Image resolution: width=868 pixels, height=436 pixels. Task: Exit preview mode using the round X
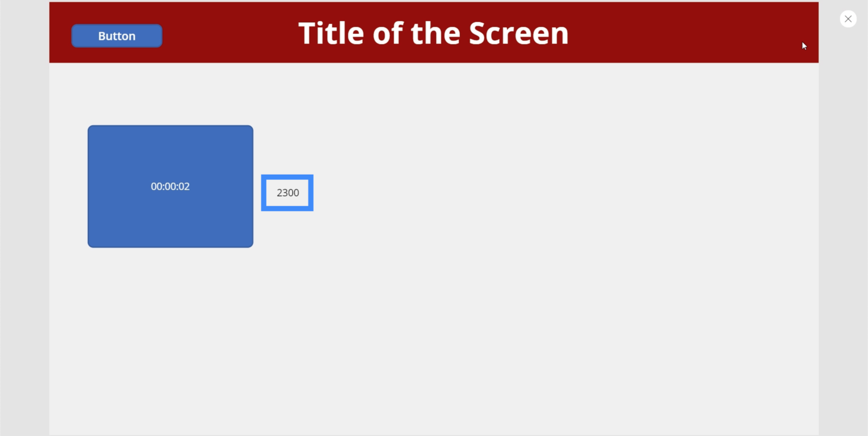[848, 19]
